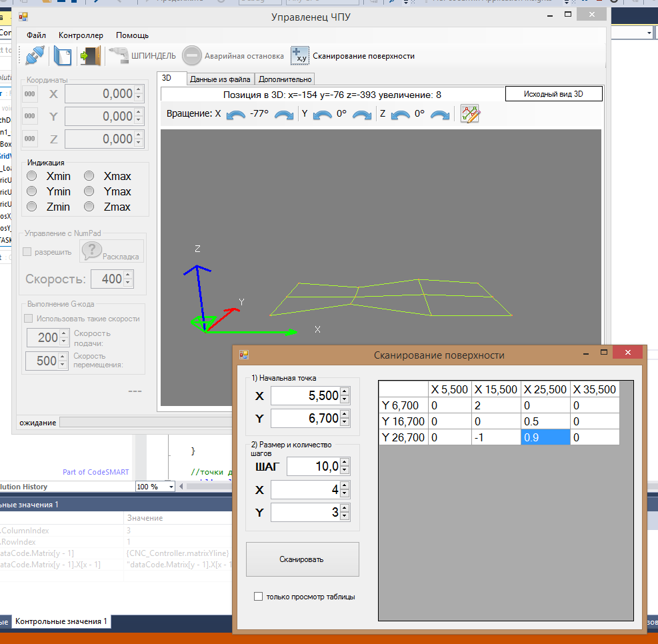
Task: Zero the Z coordinate 000 button
Action: click(x=30, y=139)
